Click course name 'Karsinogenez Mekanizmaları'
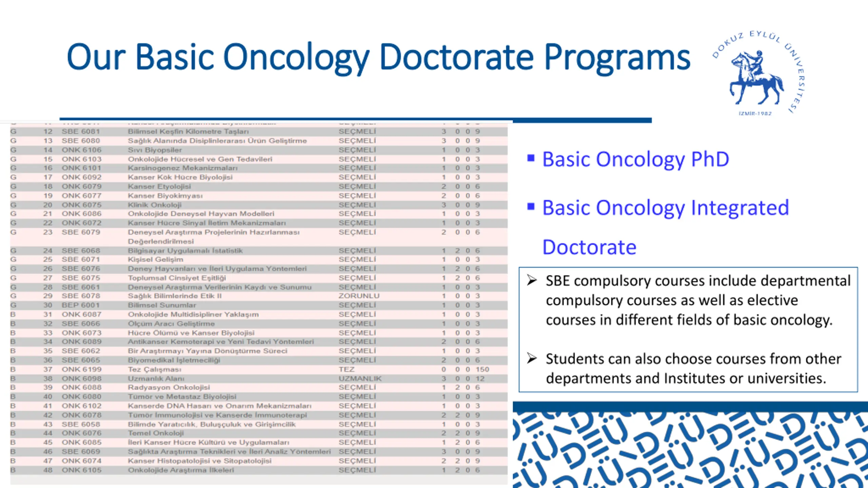This screenshot has width=868, height=488. (x=182, y=168)
